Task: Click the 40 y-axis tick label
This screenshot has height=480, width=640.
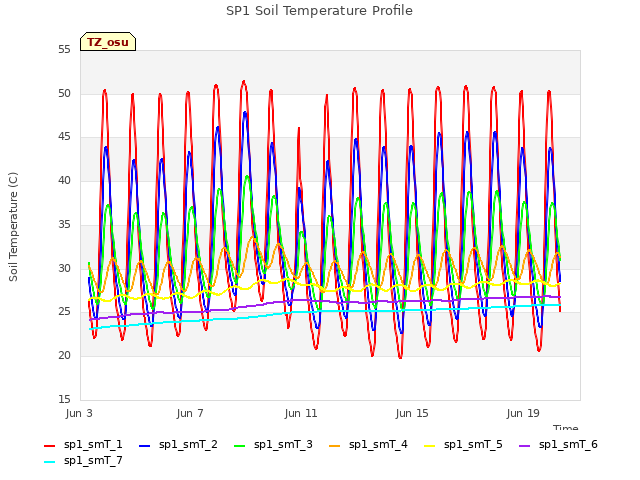Action: tap(64, 180)
